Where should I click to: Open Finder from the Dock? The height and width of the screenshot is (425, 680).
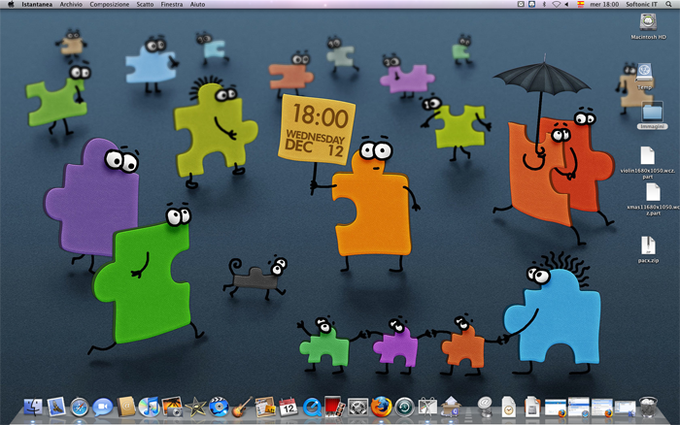pyautogui.click(x=33, y=407)
